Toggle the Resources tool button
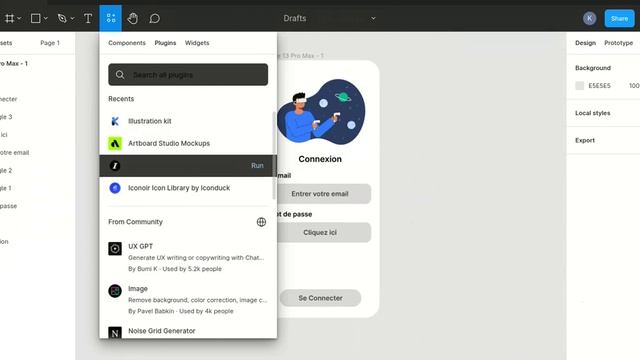640x360 pixels. (111, 18)
